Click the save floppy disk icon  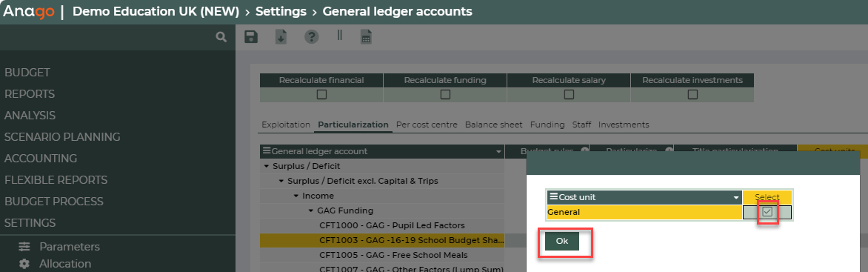click(251, 37)
